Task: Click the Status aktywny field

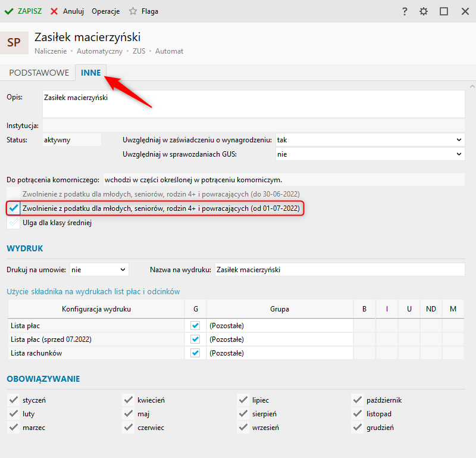Action: [71, 140]
